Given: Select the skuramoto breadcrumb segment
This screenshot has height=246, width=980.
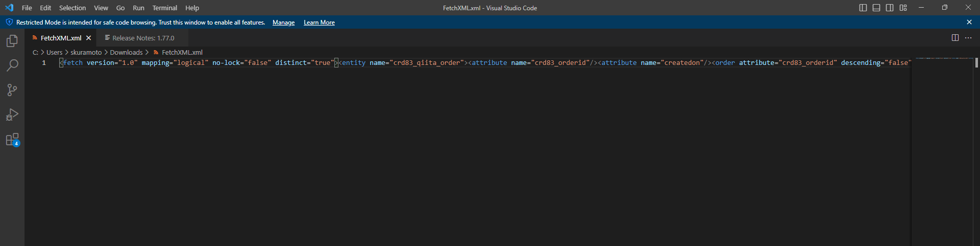Looking at the screenshot, I should (x=86, y=52).
